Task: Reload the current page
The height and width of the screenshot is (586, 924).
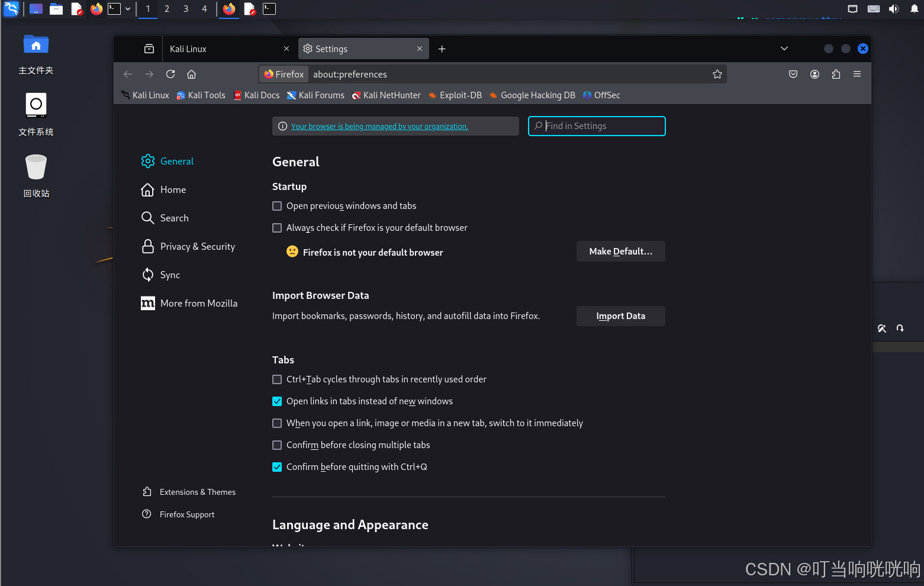Action: (170, 74)
